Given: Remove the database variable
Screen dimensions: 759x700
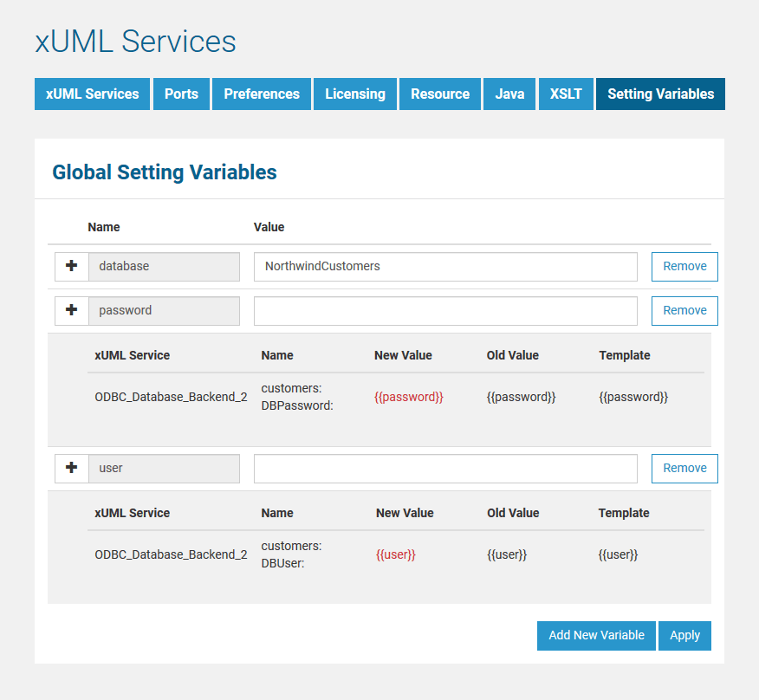Looking at the screenshot, I should (684, 267).
